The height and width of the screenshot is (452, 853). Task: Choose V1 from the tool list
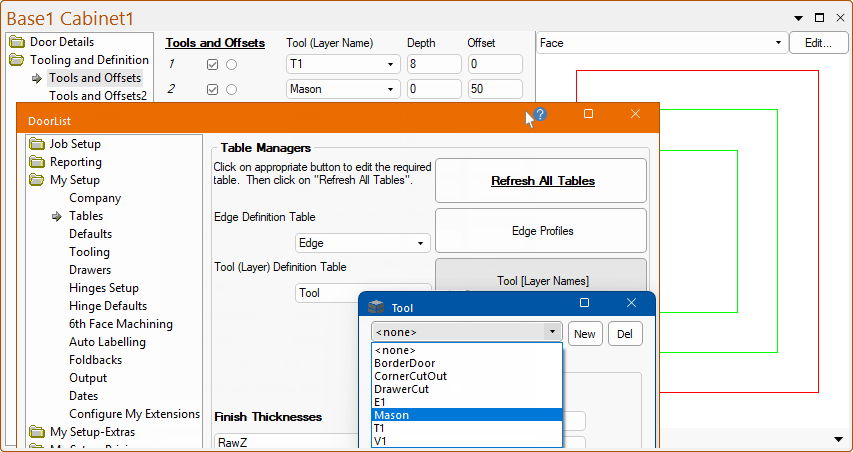coord(467,441)
